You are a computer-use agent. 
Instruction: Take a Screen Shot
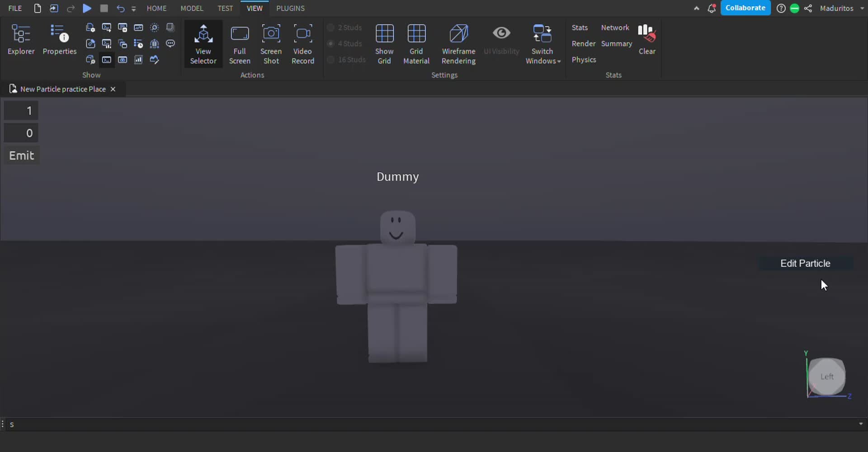tap(271, 44)
